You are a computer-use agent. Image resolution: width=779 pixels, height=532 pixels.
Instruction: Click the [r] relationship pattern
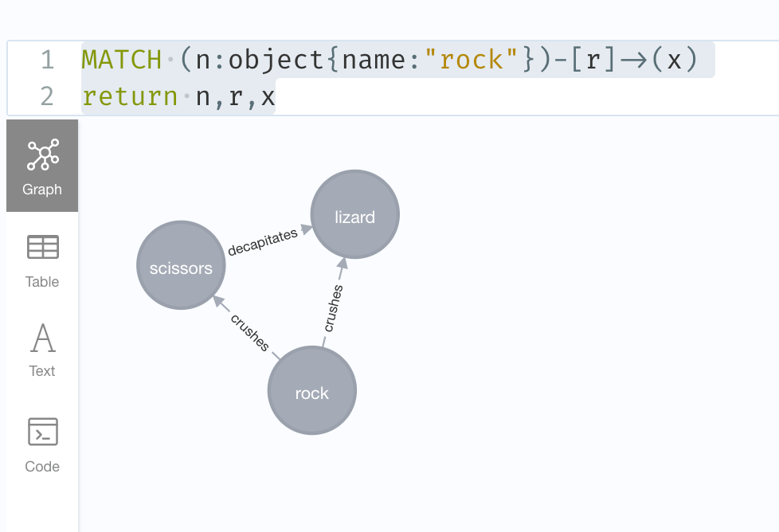pyautogui.click(x=593, y=60)
